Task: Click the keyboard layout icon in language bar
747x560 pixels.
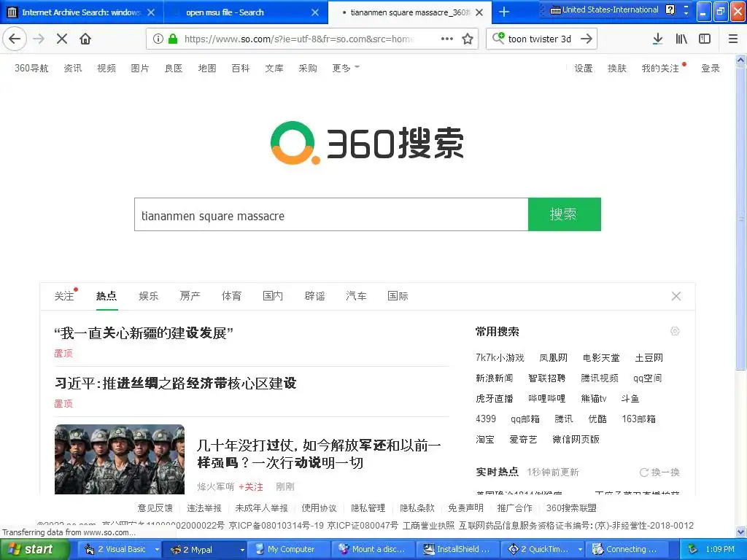Action: coord(555,10)
